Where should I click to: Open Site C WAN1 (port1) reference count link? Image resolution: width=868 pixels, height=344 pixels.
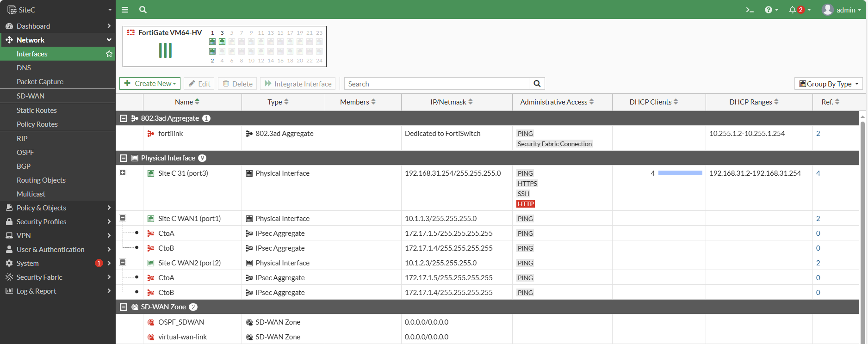[818, 219]
